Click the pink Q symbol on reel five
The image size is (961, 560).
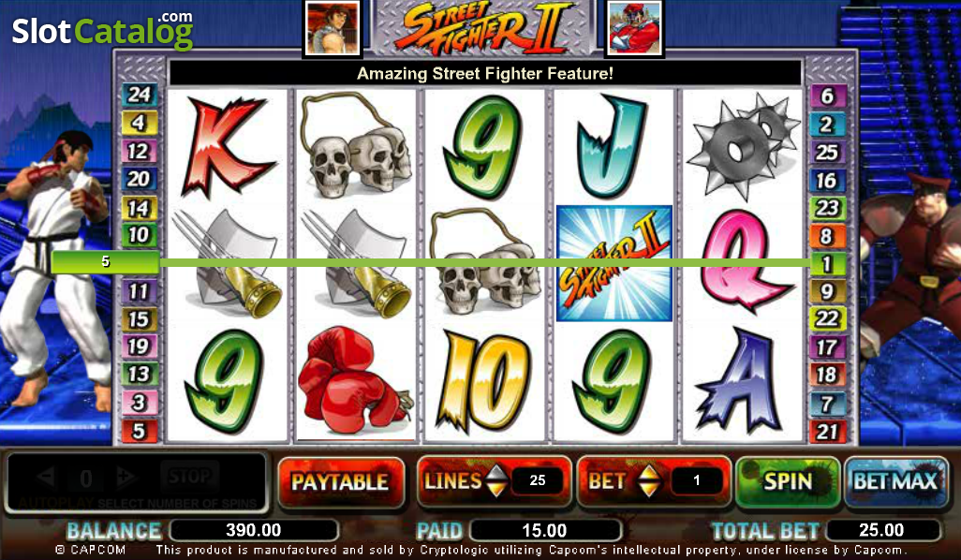point(742,261)
